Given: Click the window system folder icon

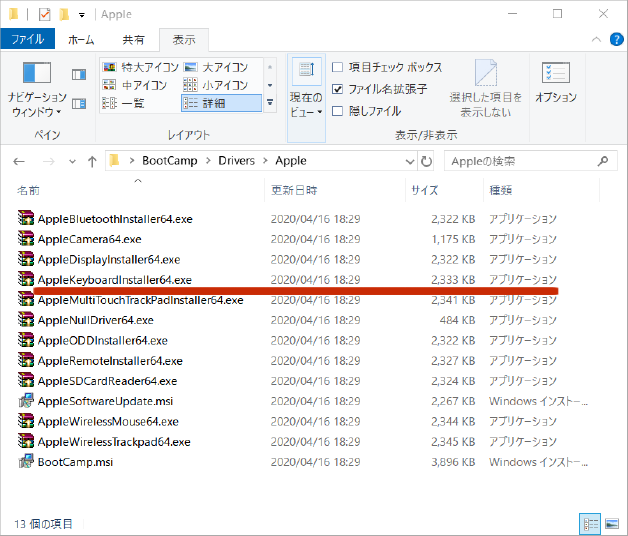Looking at the screenshot, I should (14, 14).
